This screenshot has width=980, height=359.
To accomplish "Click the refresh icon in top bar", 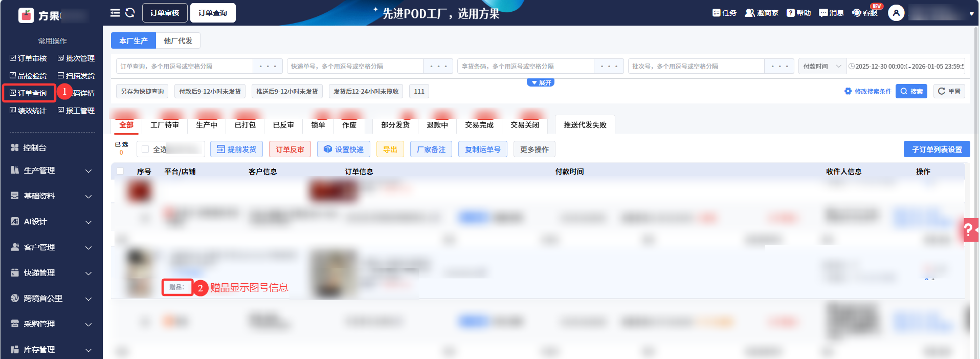I will pos(130,13).
